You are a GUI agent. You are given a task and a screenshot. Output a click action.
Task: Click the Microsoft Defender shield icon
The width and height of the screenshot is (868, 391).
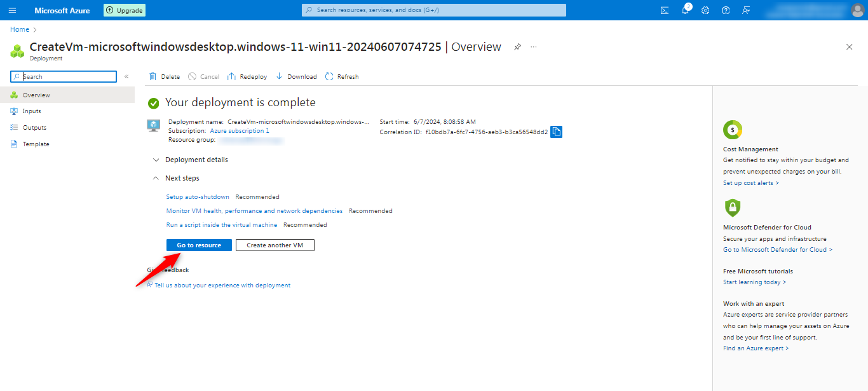tap(733, 208)
